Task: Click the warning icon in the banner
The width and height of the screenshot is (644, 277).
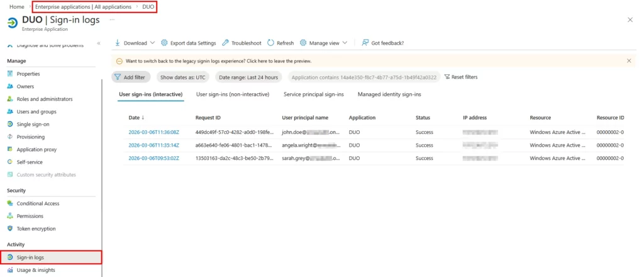Action: tap(119, 61)
